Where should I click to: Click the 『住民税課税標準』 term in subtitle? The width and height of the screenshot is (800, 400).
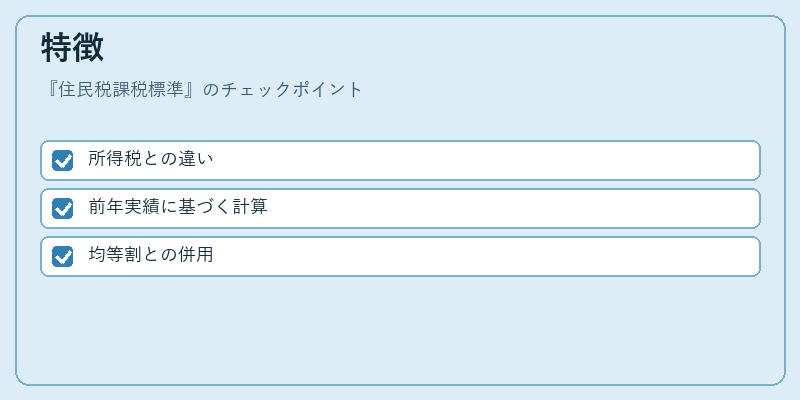pos(121,90)
